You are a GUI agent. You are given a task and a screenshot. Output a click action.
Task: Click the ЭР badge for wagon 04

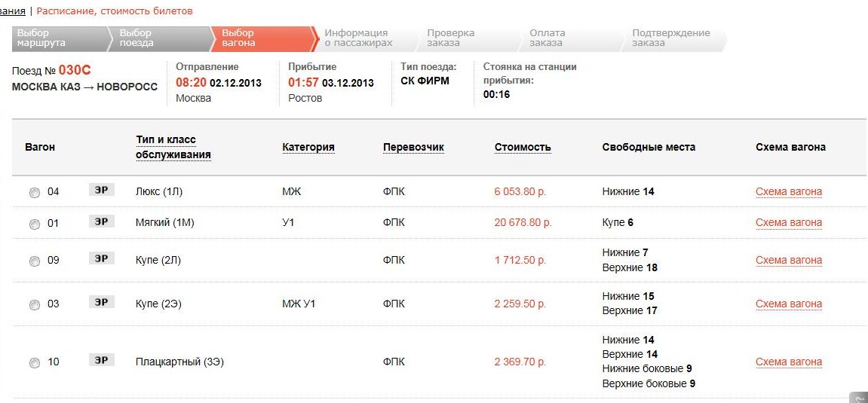click(x=101, y=190)
